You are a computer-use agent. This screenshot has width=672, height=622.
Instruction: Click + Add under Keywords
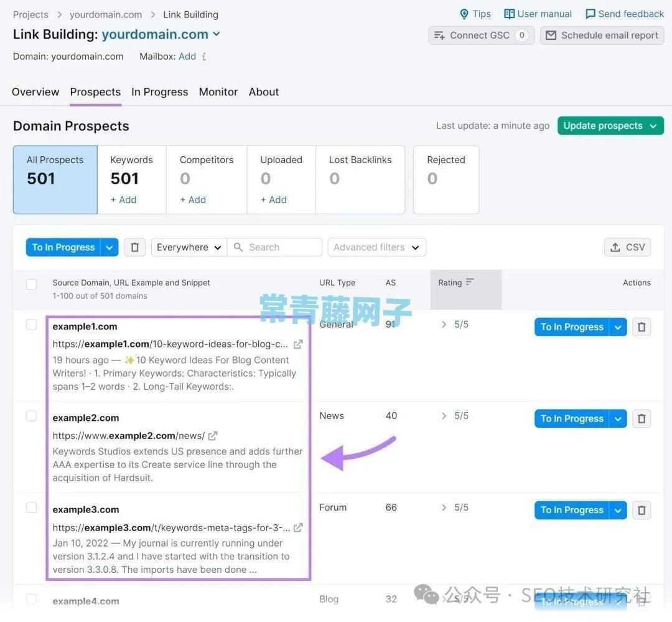(123, 200)
